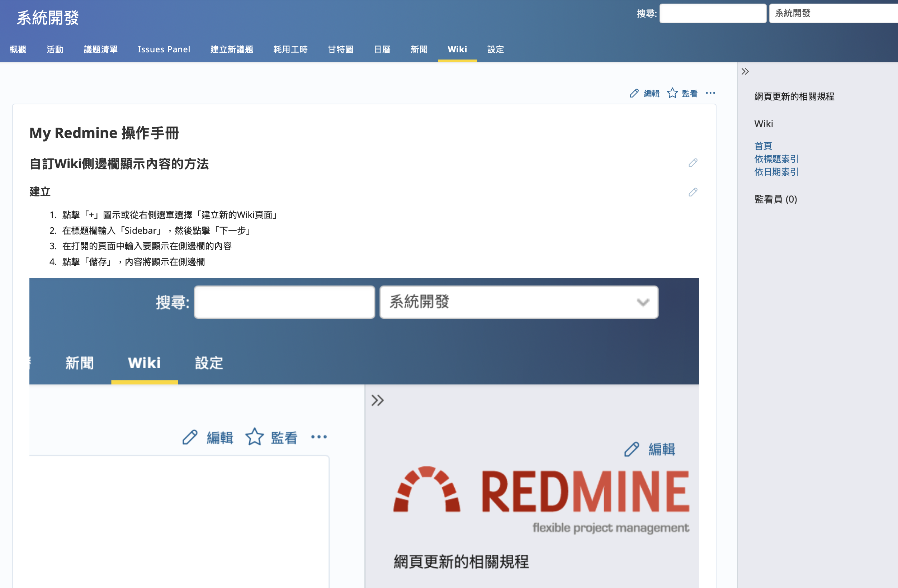Switch to the 甘特圖 tab
This screenshot has height=588, width=898.
(x=340, y=49)
